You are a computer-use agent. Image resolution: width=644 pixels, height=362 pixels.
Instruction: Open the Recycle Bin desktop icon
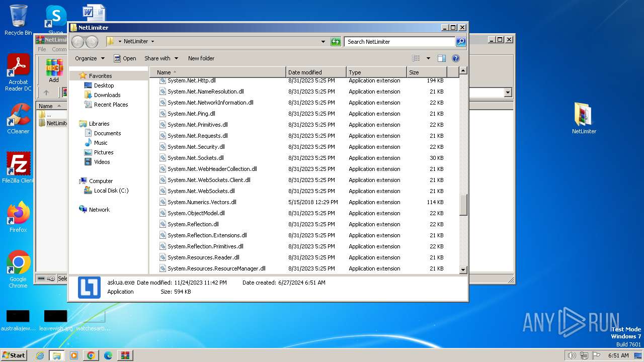point(18,20)
